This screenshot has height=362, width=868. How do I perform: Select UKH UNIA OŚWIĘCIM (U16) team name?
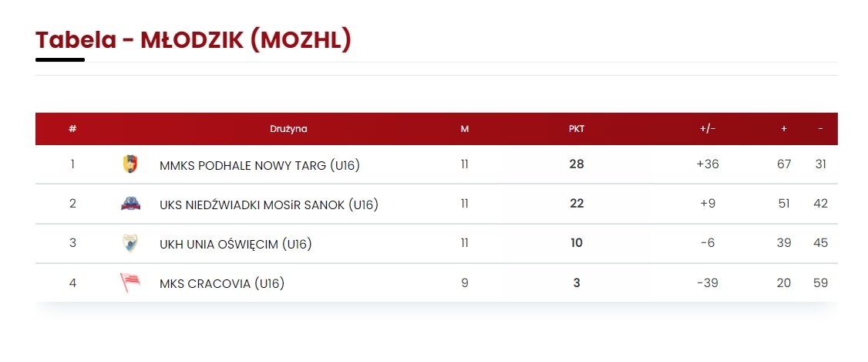[235, 244]
